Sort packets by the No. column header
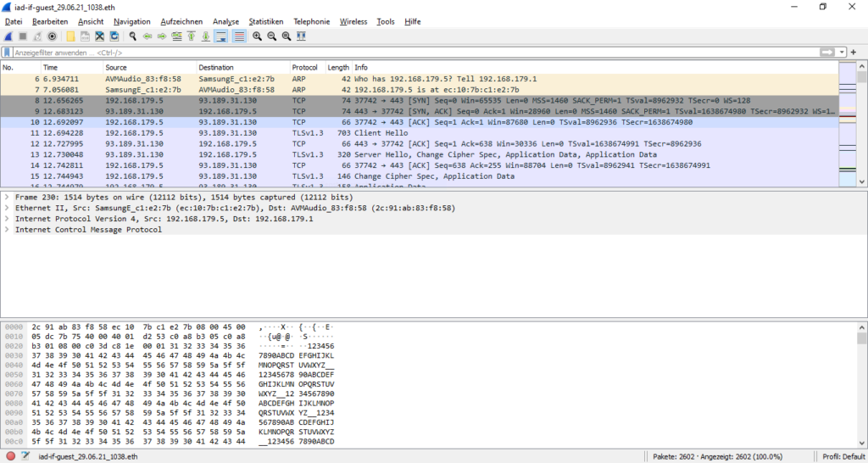 [20, 68]
